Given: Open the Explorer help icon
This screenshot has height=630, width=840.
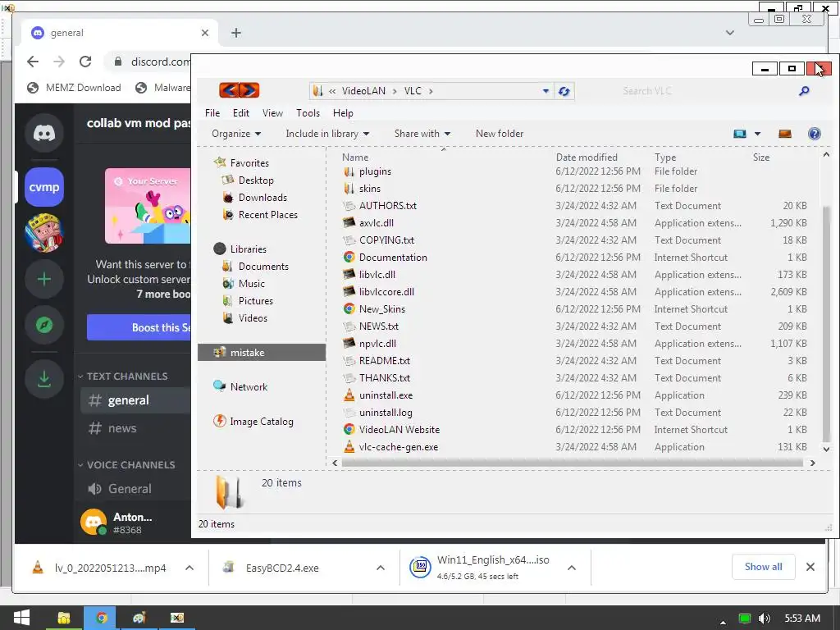Looking at the screenshot, I should coord(814,134).
